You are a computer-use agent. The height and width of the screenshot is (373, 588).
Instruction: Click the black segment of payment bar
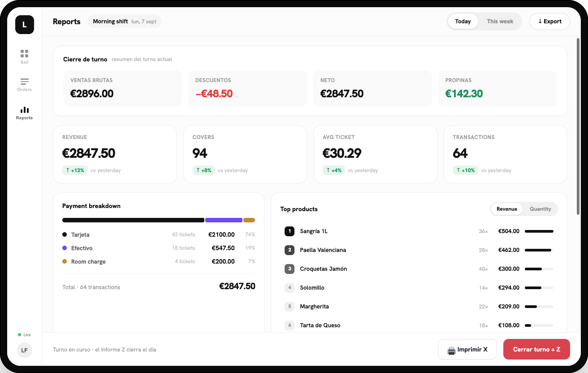tap(133, 220)
